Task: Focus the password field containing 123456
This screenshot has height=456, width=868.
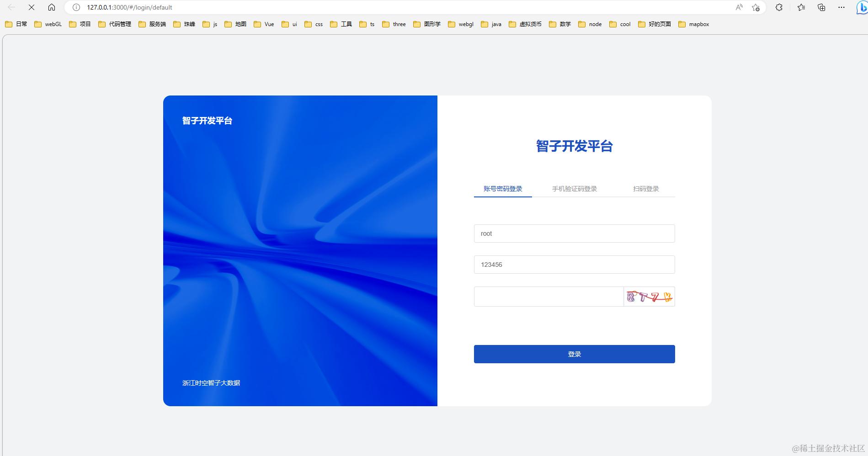Action: click(x=575, y=265)
